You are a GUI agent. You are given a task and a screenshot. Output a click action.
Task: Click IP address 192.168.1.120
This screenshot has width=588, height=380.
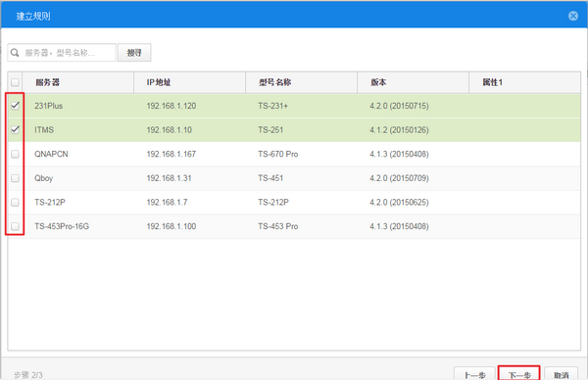tap(171, 106)
